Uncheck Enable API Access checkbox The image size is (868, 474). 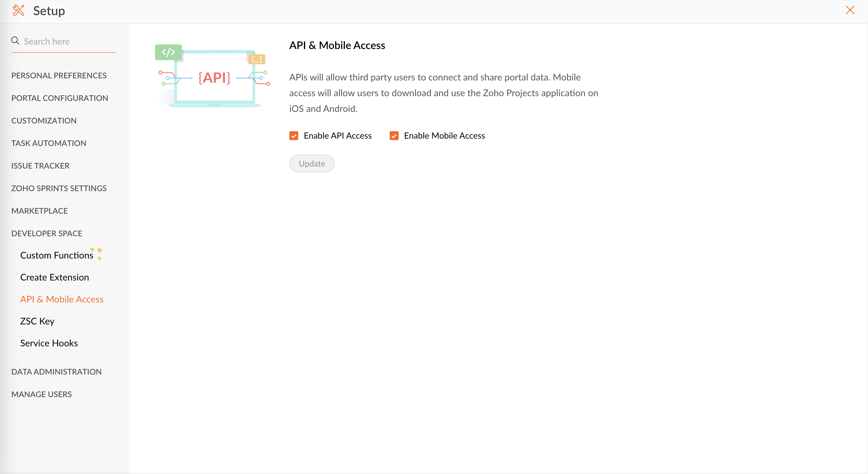pos(293,136)
